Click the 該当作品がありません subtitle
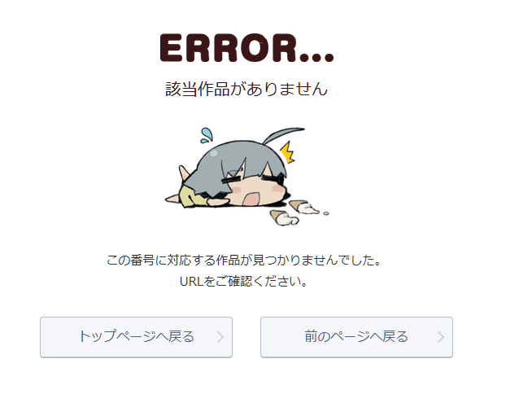 tap(246, 89)
